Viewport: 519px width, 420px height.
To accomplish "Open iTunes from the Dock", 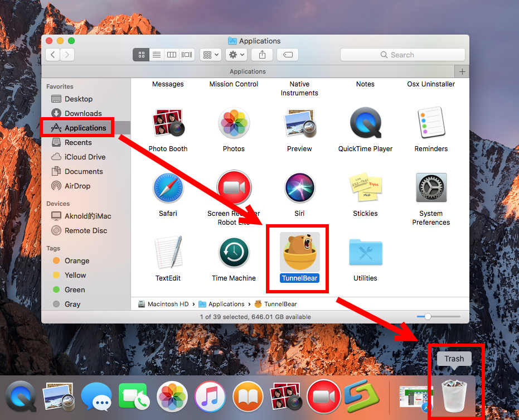I will (x=210, y=397).
